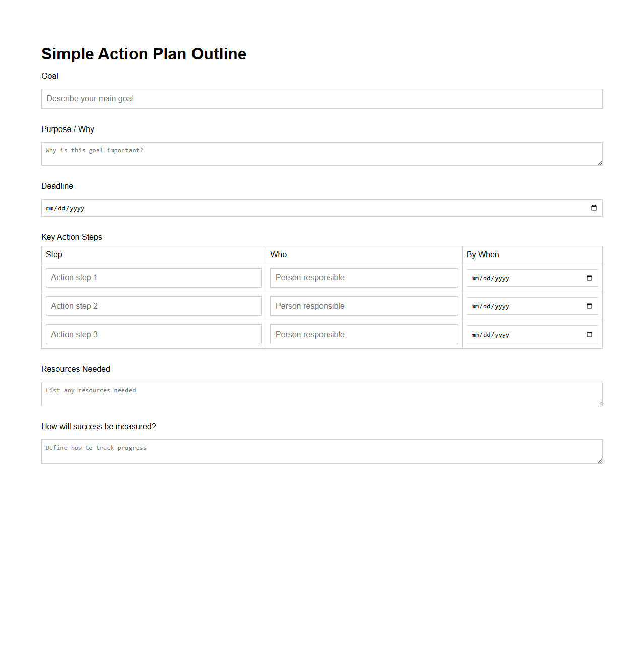Click the Who column header
644x655 pixels.
tap(278, 254)
